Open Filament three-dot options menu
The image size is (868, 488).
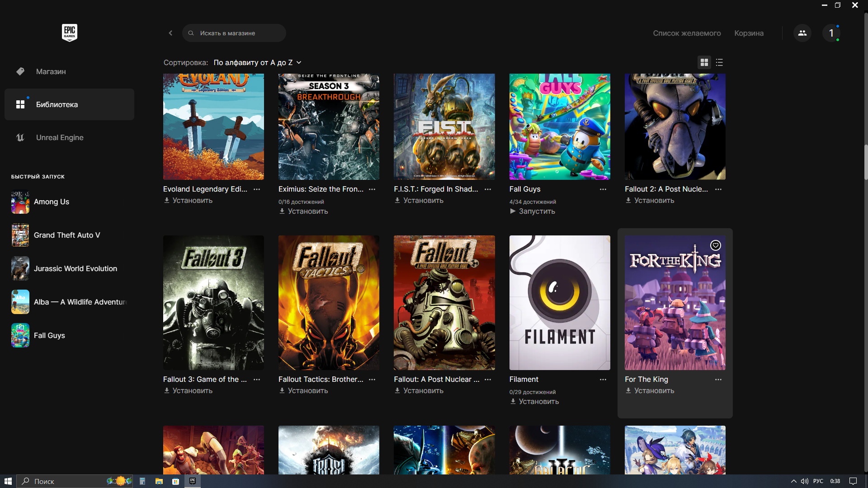pyautogui.click(x=603, y=380)
